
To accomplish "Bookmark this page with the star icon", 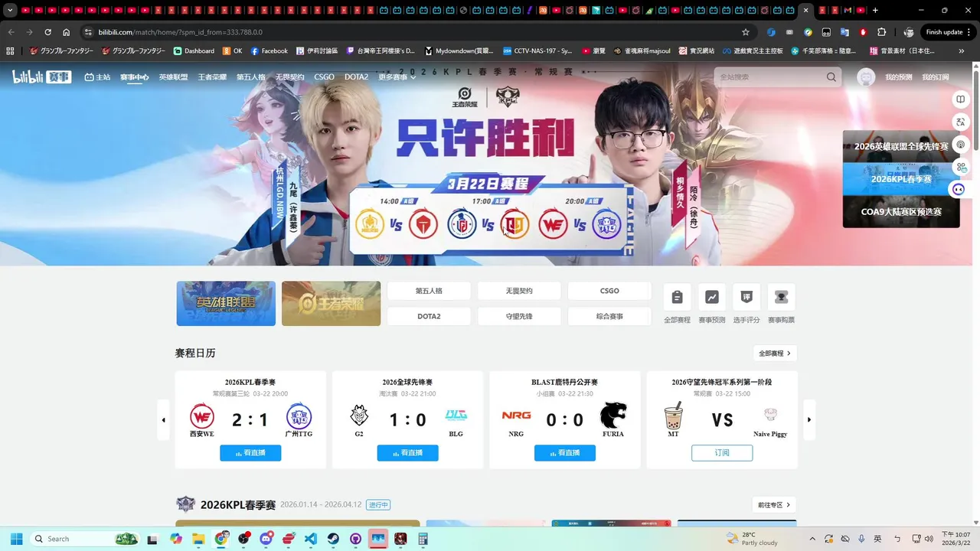I will tap(746, 32).
